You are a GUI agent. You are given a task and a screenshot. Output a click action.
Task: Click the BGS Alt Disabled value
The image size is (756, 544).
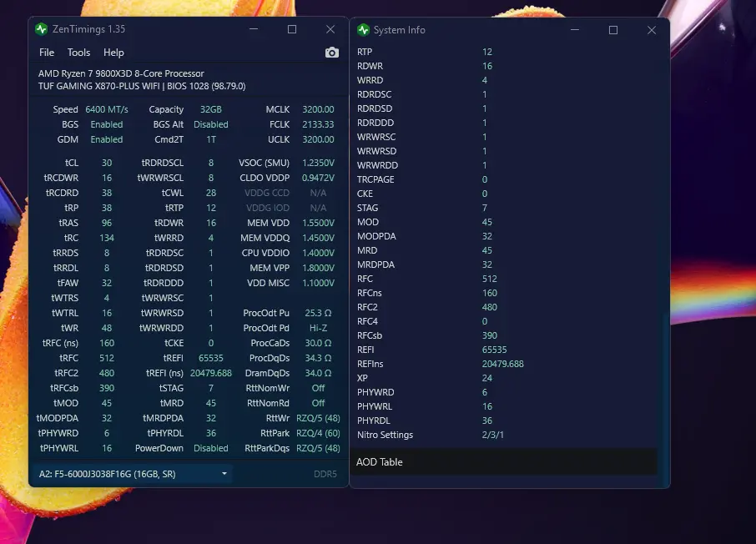click(x=211, y=124)
